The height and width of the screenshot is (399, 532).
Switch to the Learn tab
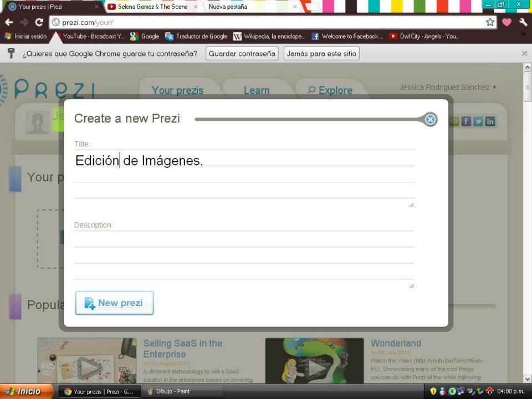point(257,90)
